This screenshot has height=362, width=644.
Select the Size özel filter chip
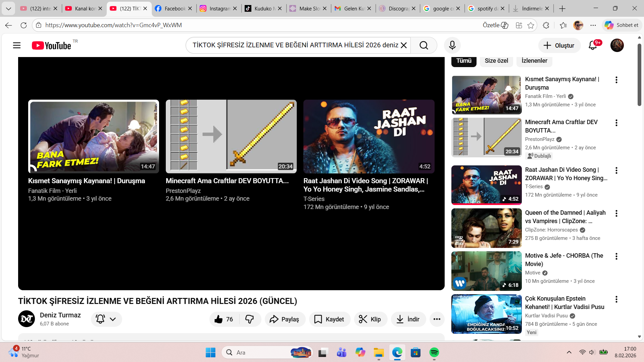tap(496, 61)
